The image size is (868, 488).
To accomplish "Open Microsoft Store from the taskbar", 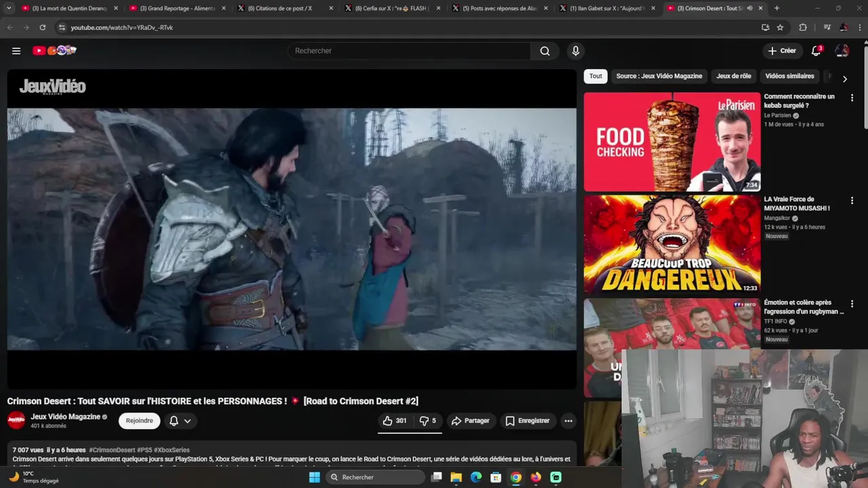I will pyautogui.click(x=496, y=477).
